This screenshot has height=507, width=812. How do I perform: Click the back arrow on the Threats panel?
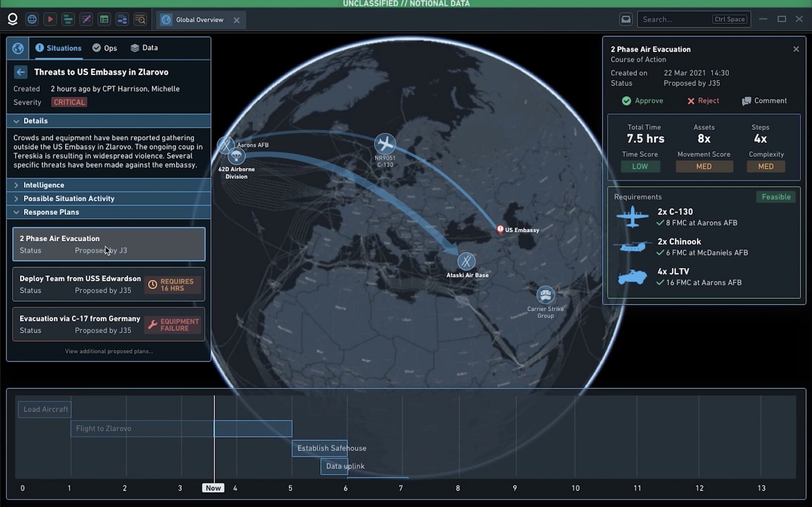click(x=21, y=72)
